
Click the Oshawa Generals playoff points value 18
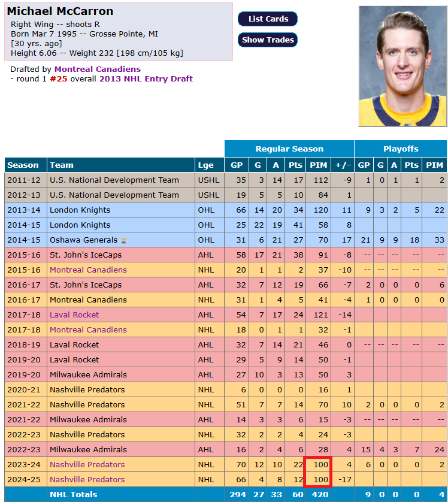(414, 240)
